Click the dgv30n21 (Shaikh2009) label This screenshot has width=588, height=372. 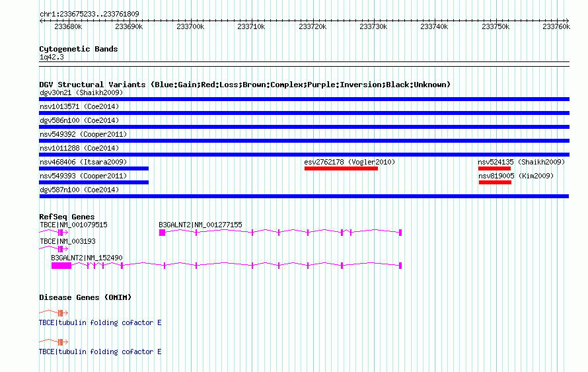tap(81, 93)
